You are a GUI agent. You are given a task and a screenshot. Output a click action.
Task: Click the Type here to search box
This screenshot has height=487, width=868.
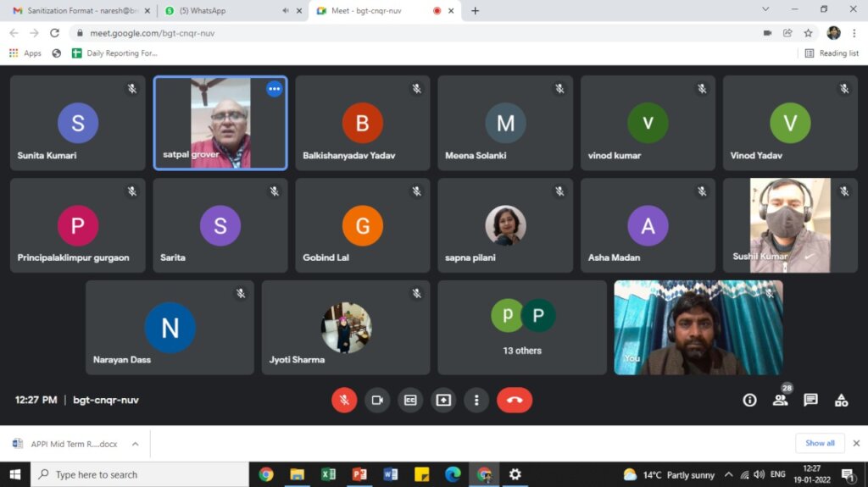(x=140, y=475)
